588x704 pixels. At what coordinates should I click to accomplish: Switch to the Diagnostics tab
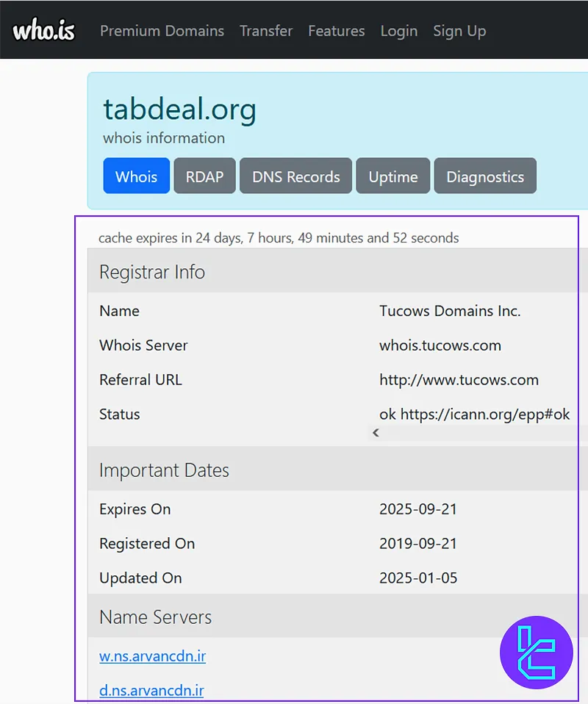(484, 176)
